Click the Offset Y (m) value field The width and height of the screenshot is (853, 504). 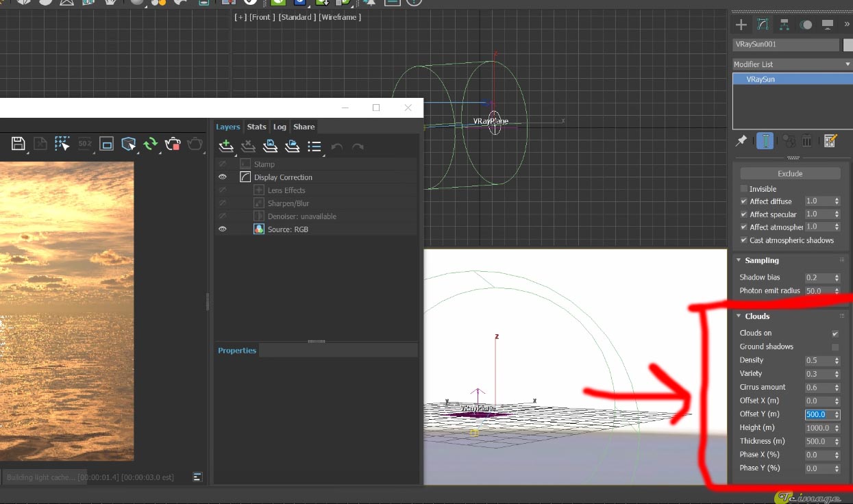coord(818,414)
